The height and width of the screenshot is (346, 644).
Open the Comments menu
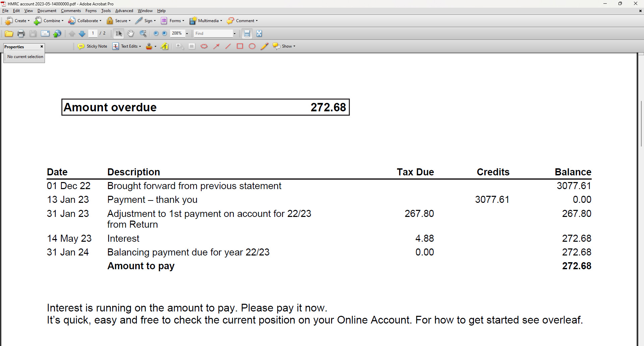[x=70, y=10]
